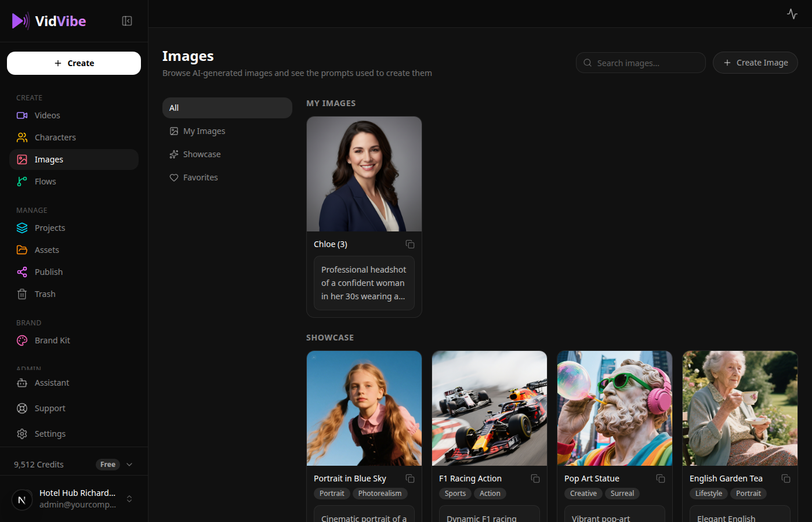Open the Assistant page

point(74,383)
